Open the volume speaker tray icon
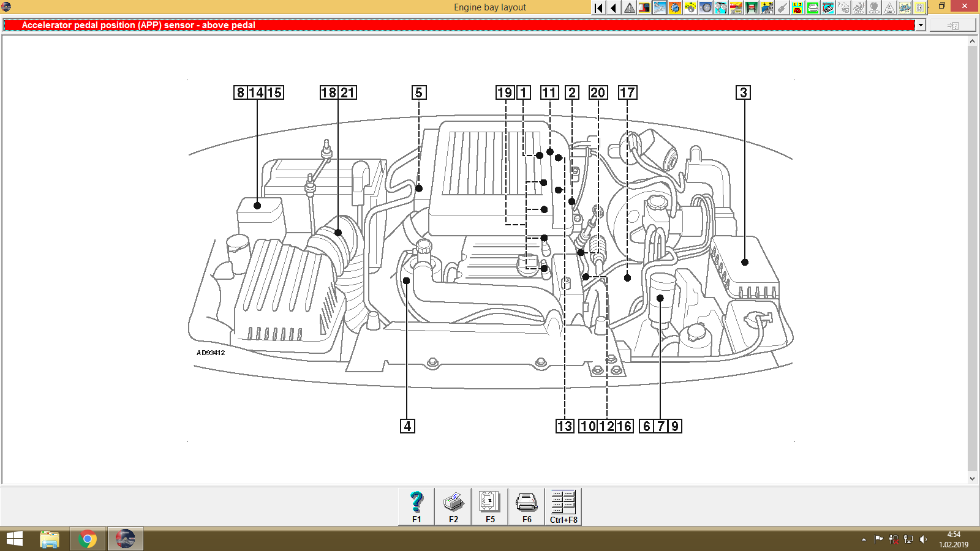This screenshot has width=980, height=551. [x=924, y=540]
